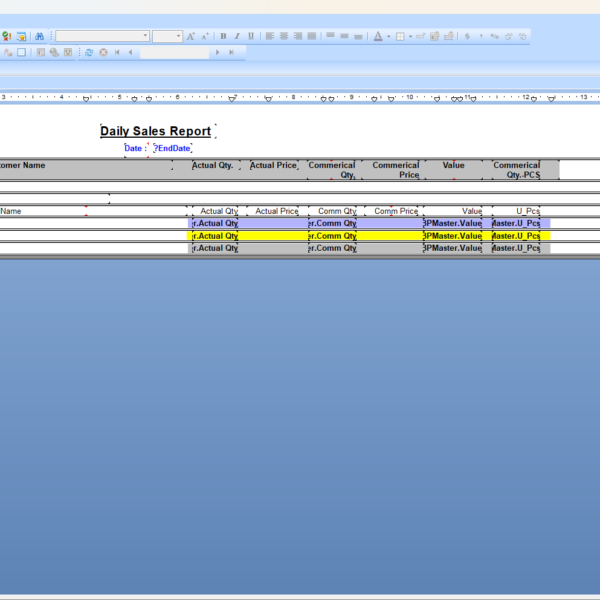Click the font color A icon

click(x=378, y=36)
